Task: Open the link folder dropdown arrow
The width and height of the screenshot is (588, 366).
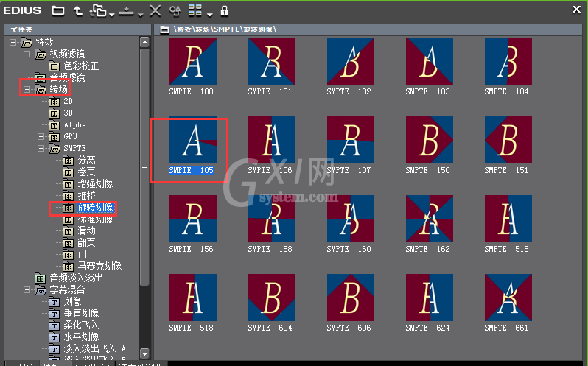Action: 112,15
